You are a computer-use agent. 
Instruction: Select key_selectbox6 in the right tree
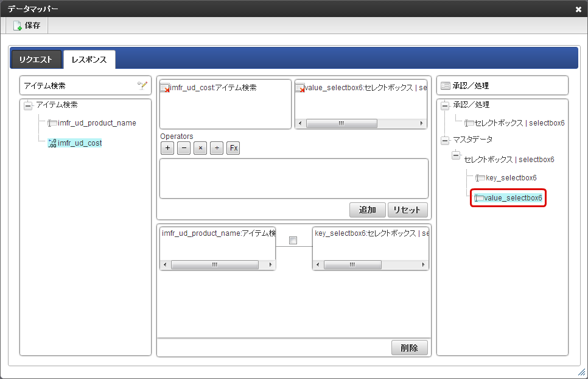[x=511, y=178]
